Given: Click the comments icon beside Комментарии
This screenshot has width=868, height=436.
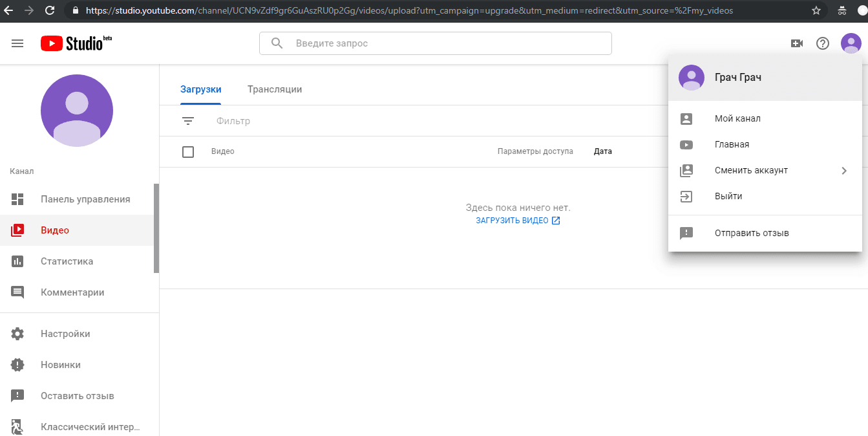Looking at the screenshot, I should pos(17,292).
